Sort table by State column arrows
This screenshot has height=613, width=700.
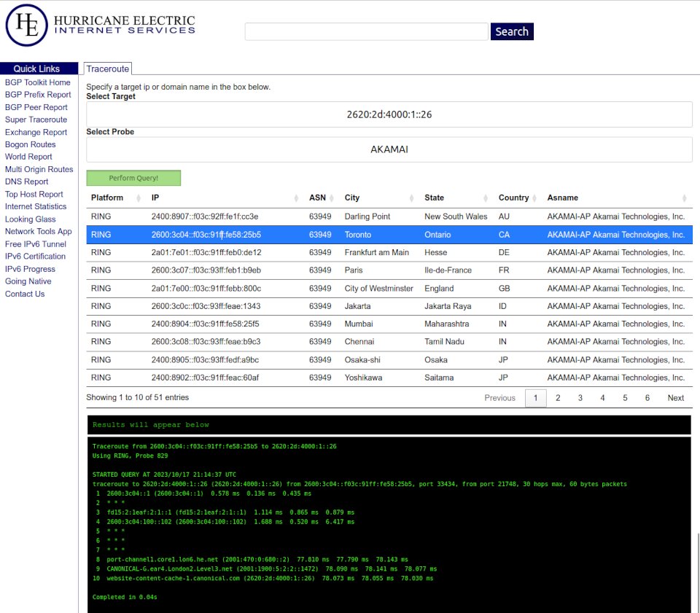(486, 198)
